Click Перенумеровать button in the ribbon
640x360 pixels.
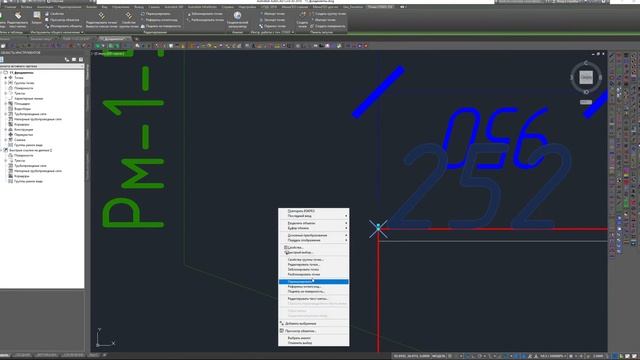point(156,14)
